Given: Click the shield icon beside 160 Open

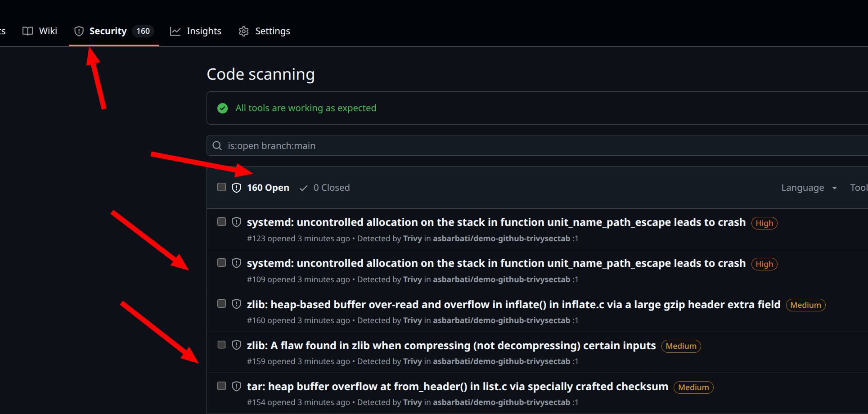Looking at the screenshot, I should tap(236, 188).
